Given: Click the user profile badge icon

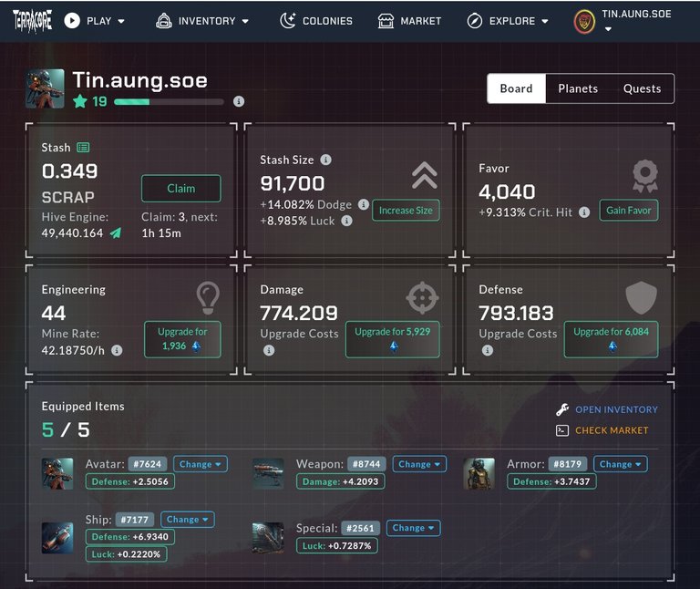Looking at the screenshot, I should point(584,22).
